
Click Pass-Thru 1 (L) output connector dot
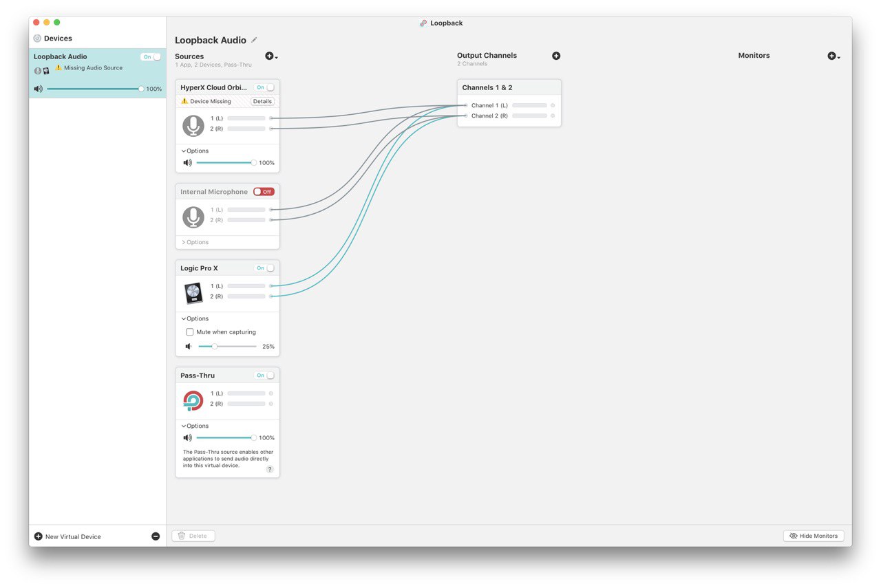pos(271,393)
